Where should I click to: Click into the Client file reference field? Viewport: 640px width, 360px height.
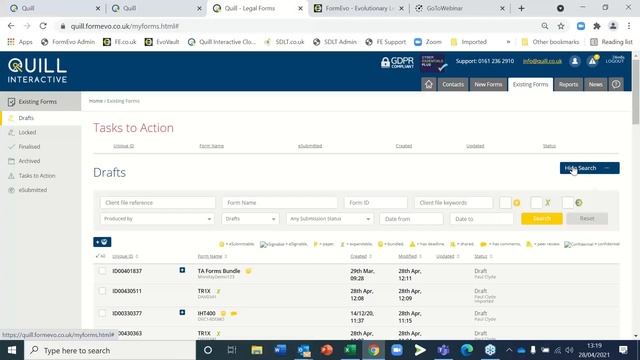(x=158, y=202)
